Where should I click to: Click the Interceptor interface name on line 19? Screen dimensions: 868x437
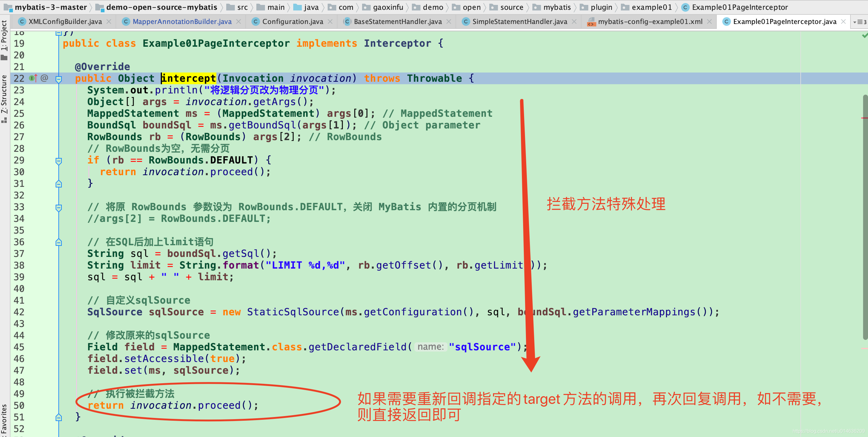[397, 43]
